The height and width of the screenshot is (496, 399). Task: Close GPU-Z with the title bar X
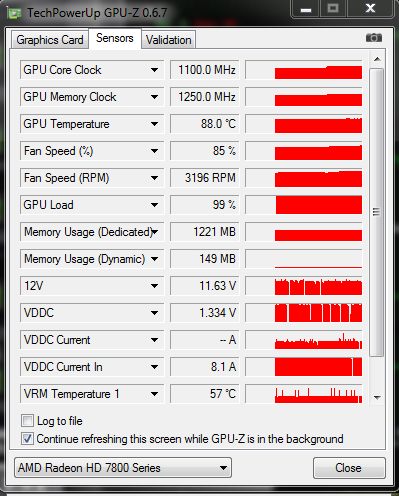(370, 9)
